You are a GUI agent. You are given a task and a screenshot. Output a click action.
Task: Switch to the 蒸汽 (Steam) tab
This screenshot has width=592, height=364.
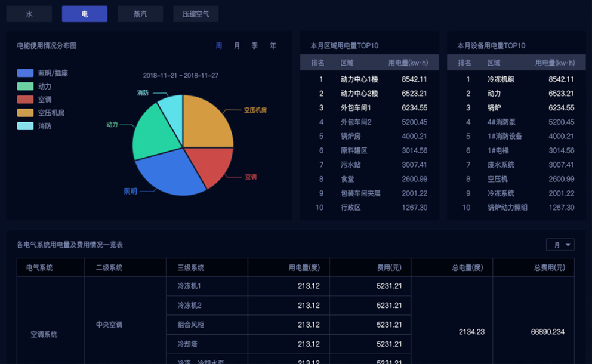click(x=140, y=14)
